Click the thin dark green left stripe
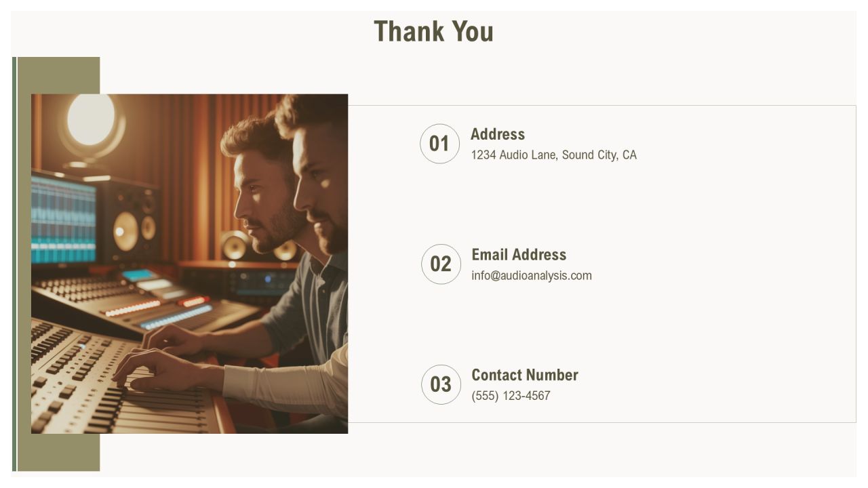 click(x=14, y=264)
